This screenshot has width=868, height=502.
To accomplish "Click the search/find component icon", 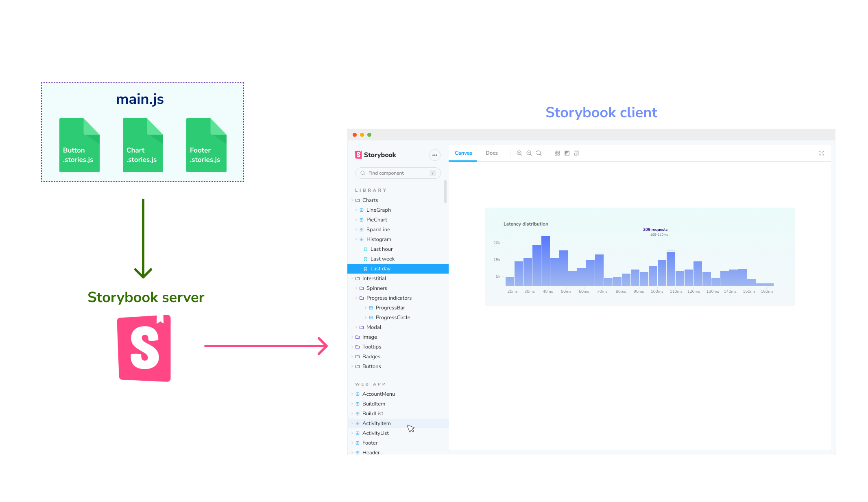I will point(363,173).
